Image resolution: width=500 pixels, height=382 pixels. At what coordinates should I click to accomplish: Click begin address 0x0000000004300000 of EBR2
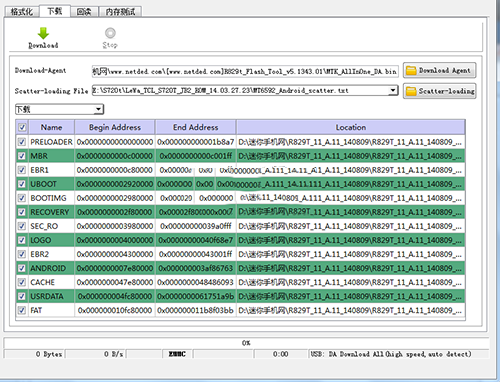(x=115, y=254)
